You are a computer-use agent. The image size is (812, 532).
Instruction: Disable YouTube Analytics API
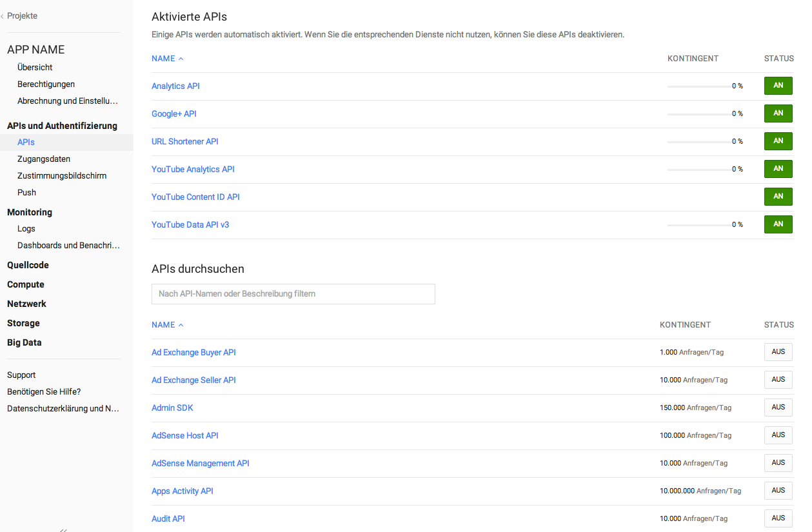click(x=778, y=169)
